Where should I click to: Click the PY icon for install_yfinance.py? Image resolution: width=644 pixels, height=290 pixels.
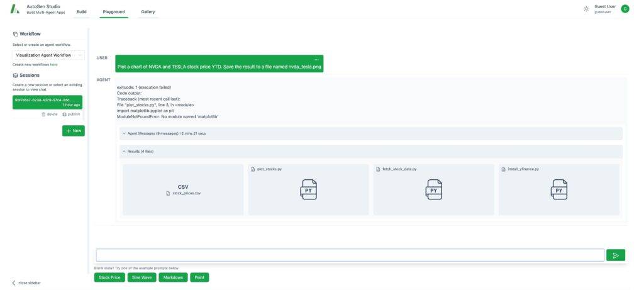click(559, 190)
